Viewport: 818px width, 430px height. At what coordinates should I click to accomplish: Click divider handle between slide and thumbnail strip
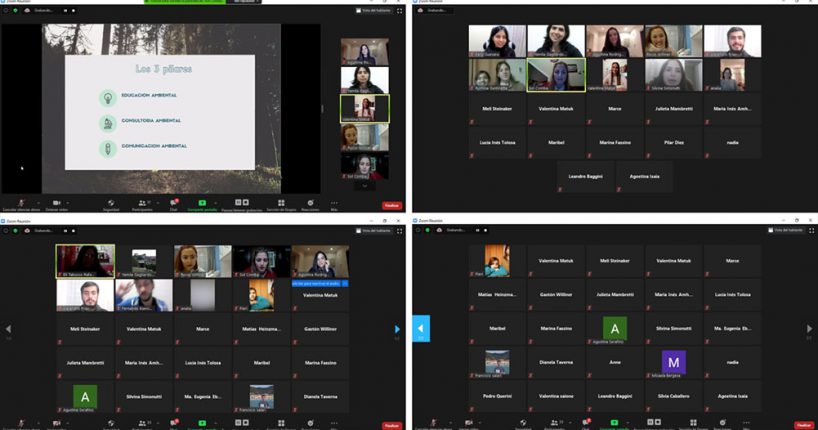click(322, 108)
